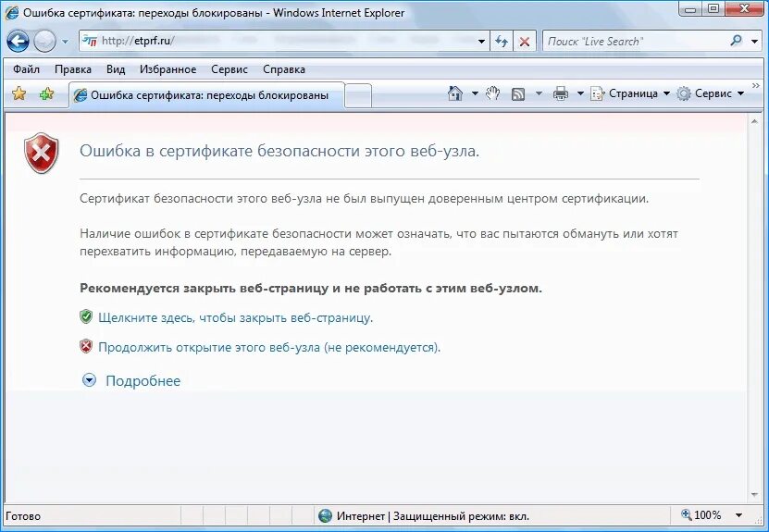Click the Forward navigation arrow button

tap(44, 42)
